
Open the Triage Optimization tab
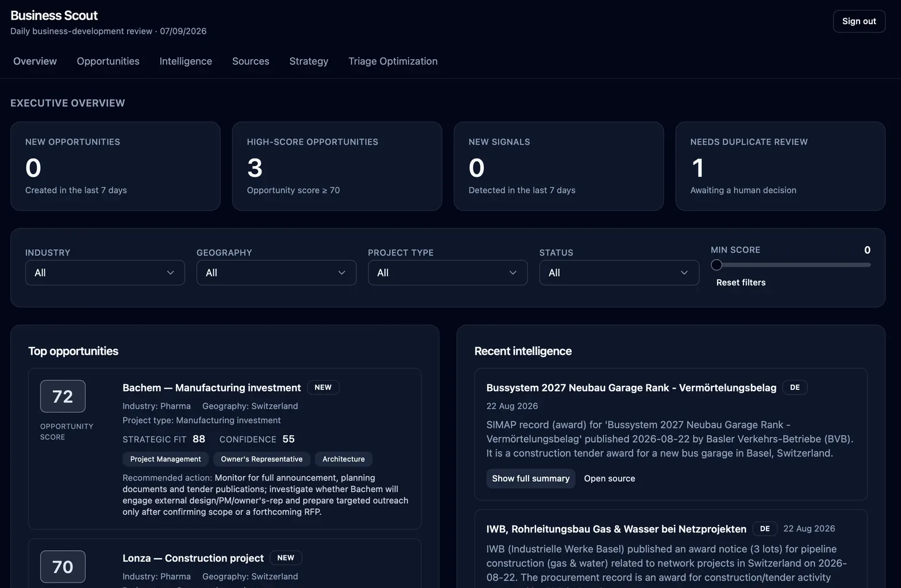point(393,61)
